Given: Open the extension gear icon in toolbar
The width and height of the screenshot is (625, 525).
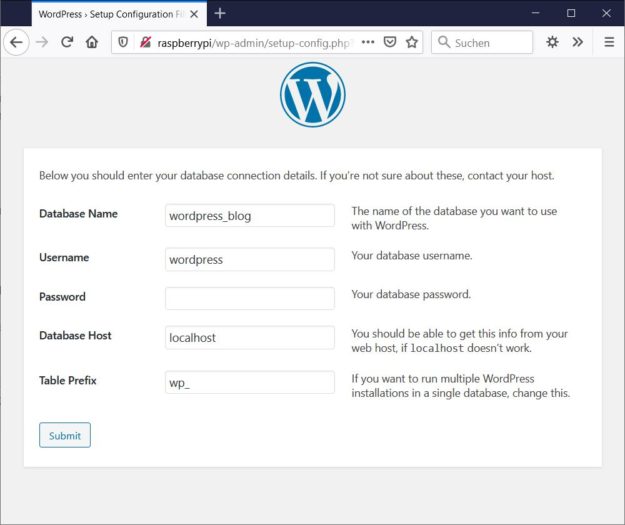Looking at the screenshot, I should click(552, 42).
